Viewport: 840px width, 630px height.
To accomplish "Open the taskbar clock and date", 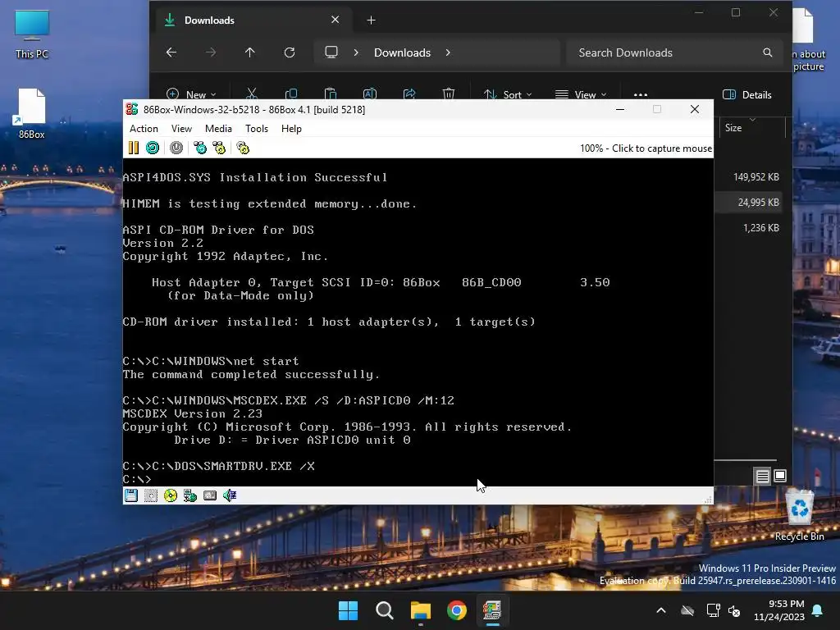I will coord(779,610).
